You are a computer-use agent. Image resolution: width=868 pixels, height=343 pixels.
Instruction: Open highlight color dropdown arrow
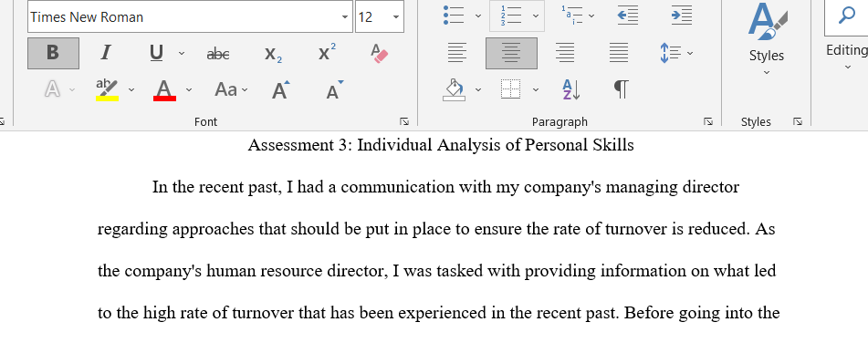coord(131,89)
